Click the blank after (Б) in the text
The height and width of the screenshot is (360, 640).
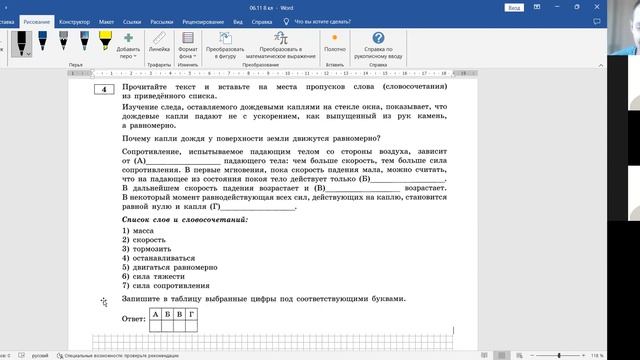pos(408,180)
